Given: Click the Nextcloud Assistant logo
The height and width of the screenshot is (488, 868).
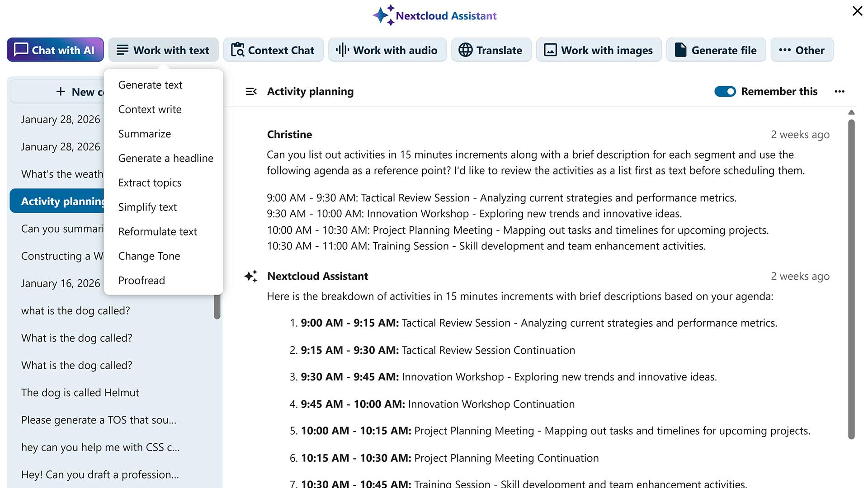Looking at the screenshot, I should (434, 15).
